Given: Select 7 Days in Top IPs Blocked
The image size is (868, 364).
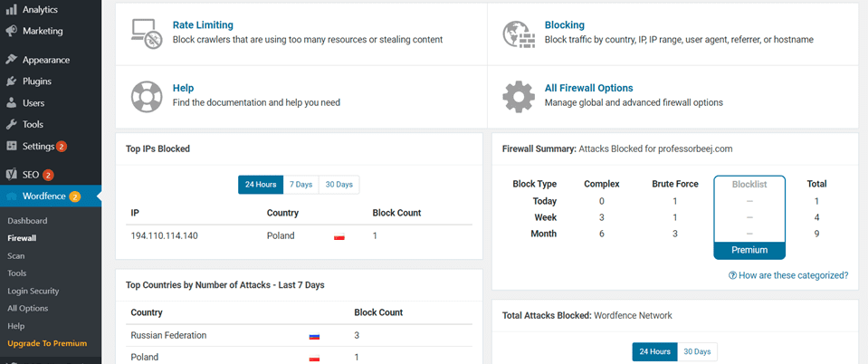Looking at the screenshot, I should [300, 185].
